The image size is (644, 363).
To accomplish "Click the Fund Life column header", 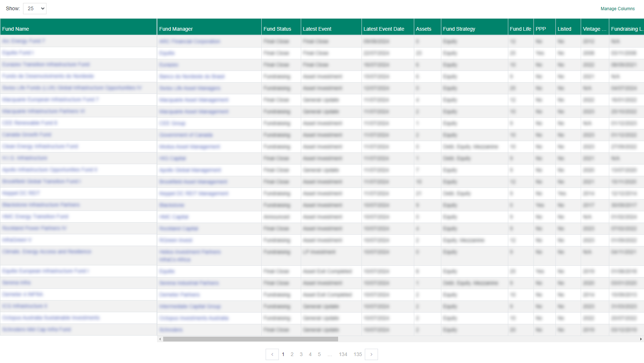I will 520,29.
